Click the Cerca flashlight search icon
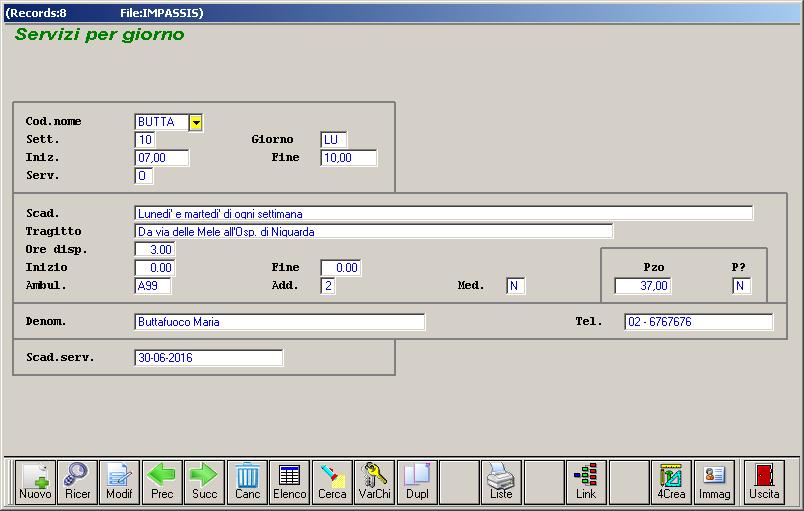The width and height of the screenshot is (804, 511). (332, 482)
